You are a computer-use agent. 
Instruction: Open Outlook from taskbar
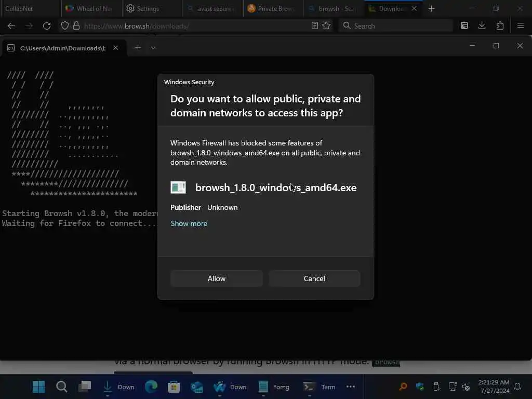(197, 387)
